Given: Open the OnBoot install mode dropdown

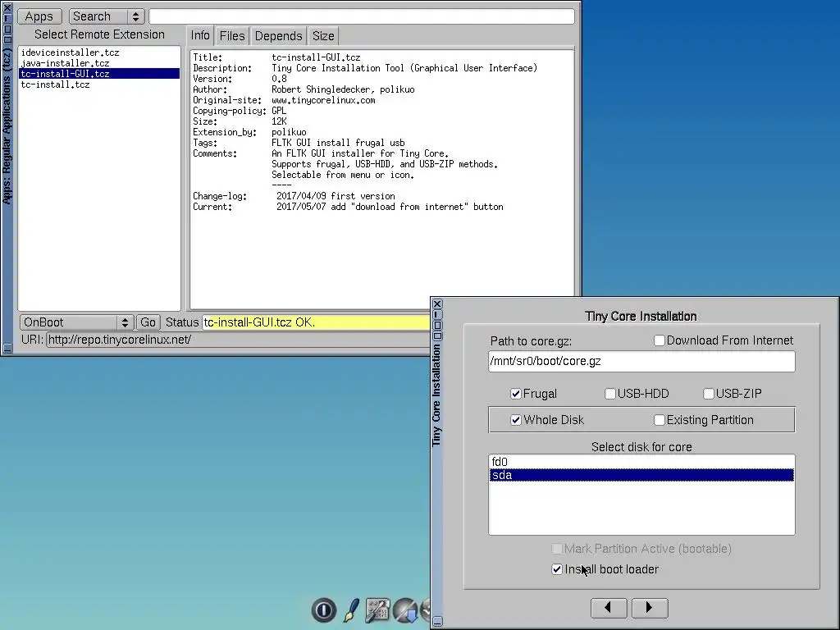Looking at the screenshot, I should point(76,322).
